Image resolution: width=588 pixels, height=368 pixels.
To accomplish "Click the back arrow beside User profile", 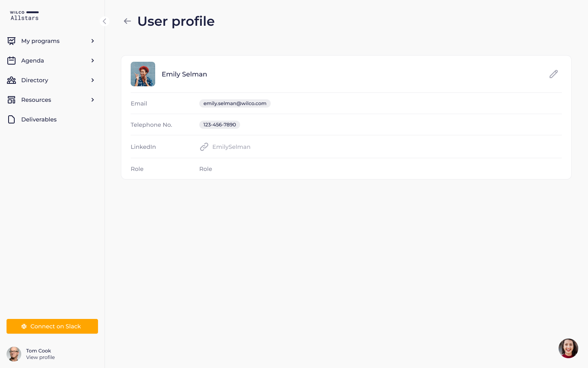I will pyautogui.click(x=127, y=21).
